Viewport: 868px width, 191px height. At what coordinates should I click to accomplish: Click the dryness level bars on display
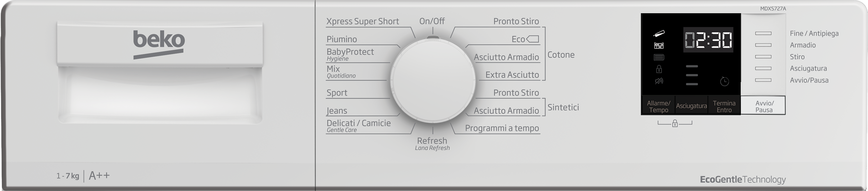pyautogui.click(x=692, y=75)
